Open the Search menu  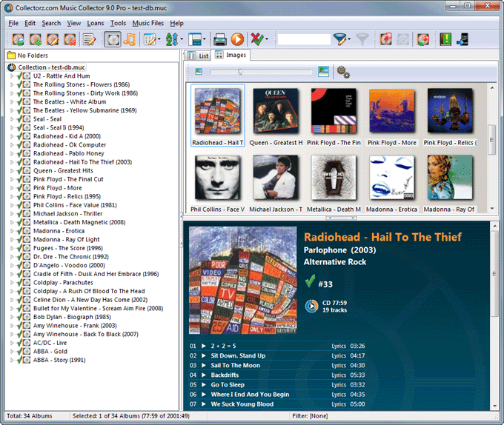click(x=51, y=23)
